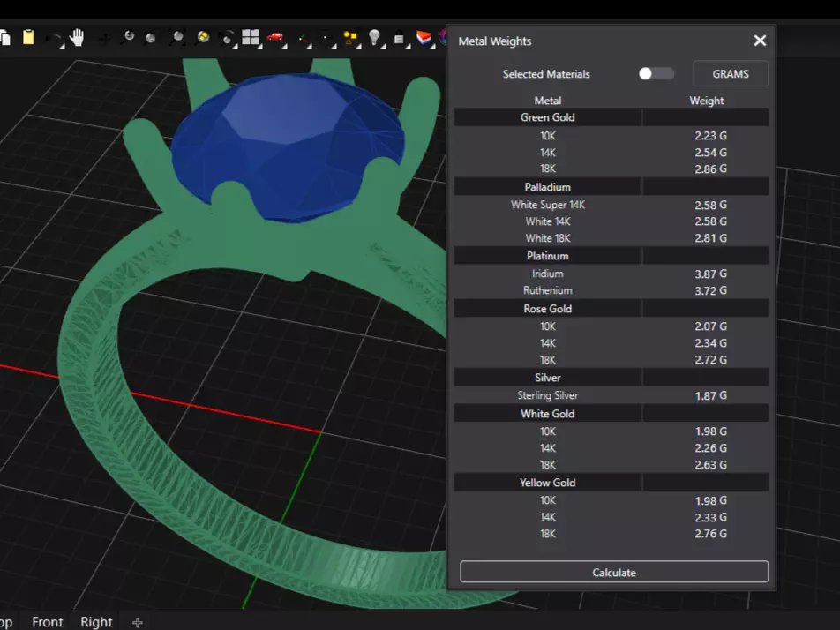Expand the Set View car flyout arrow
840x630 pixels.
click(x=284, y=47)
